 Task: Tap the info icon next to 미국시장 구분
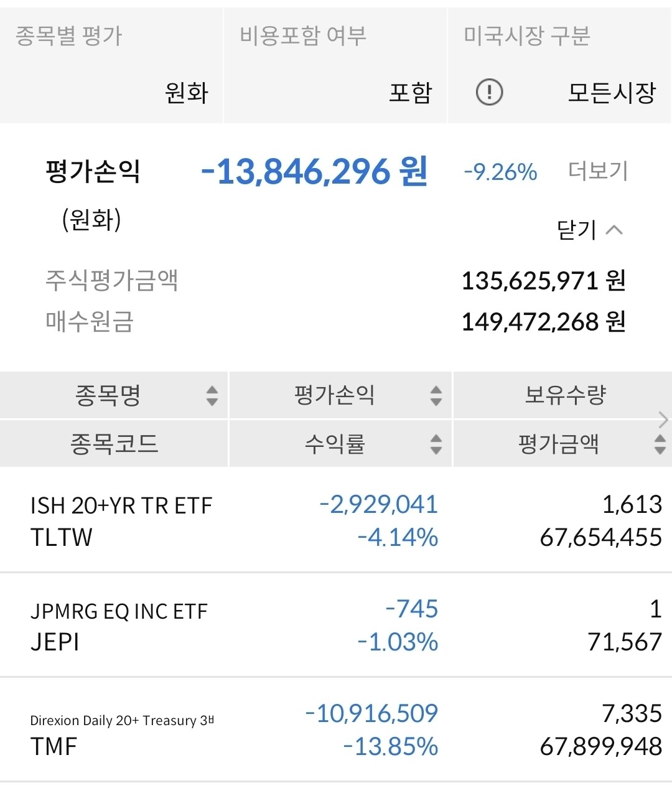tap(488, 92)
